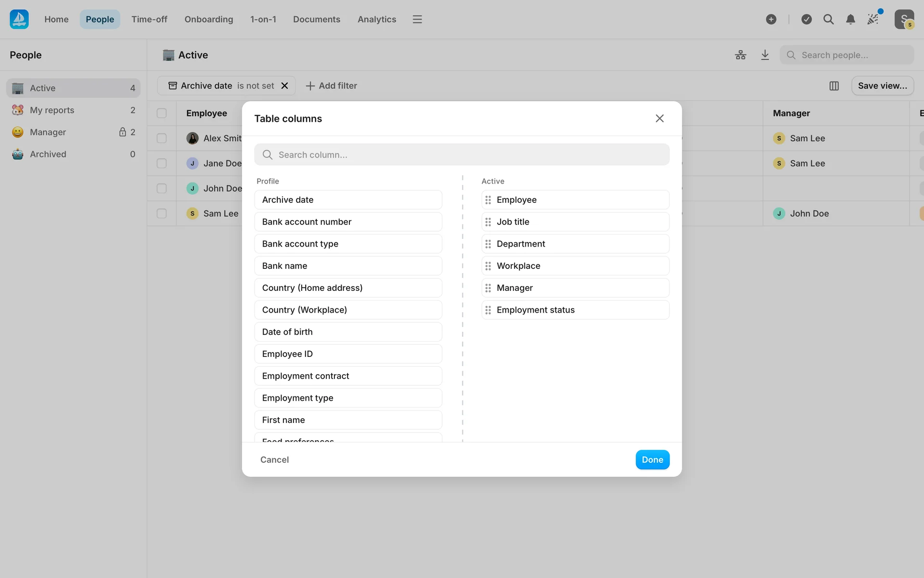Cancel the Table columns dialog

pyautogui.click(x=274, y=460)
